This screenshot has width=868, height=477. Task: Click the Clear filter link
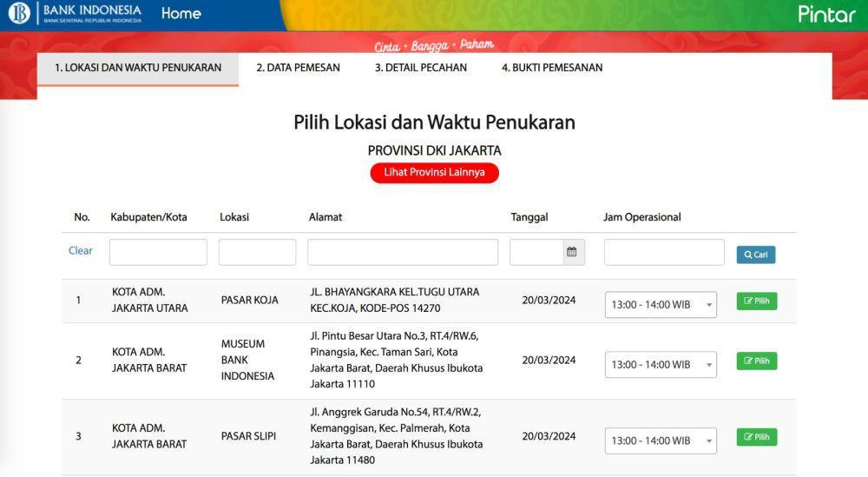(80, 250)
